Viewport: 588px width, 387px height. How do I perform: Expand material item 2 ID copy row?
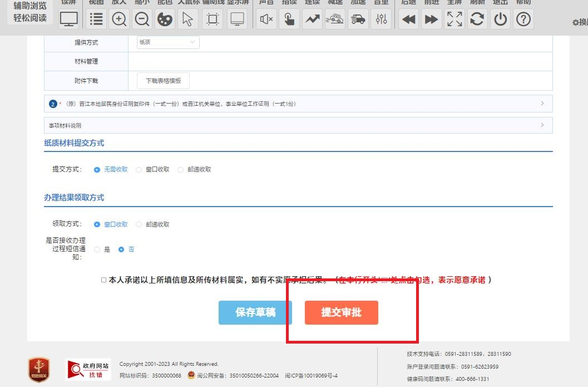click(298, 104)
